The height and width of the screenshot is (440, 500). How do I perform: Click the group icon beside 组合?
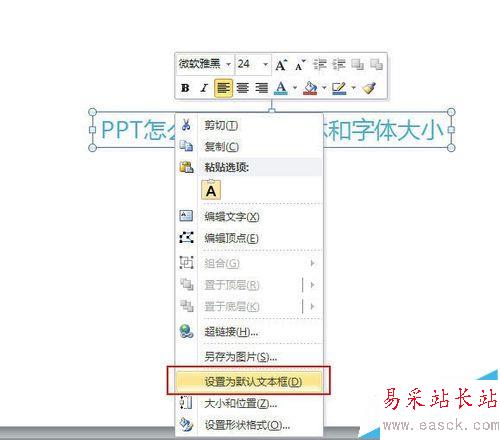[x=186, y=263]
